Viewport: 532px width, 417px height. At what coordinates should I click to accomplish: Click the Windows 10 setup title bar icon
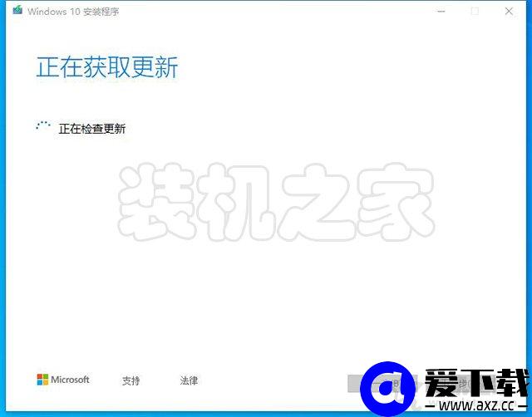click(x=17, y=10)
